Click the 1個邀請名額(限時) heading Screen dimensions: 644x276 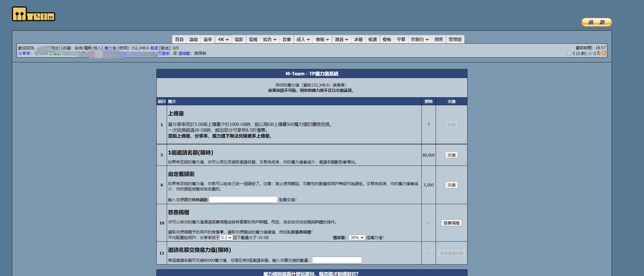point(191,153)
